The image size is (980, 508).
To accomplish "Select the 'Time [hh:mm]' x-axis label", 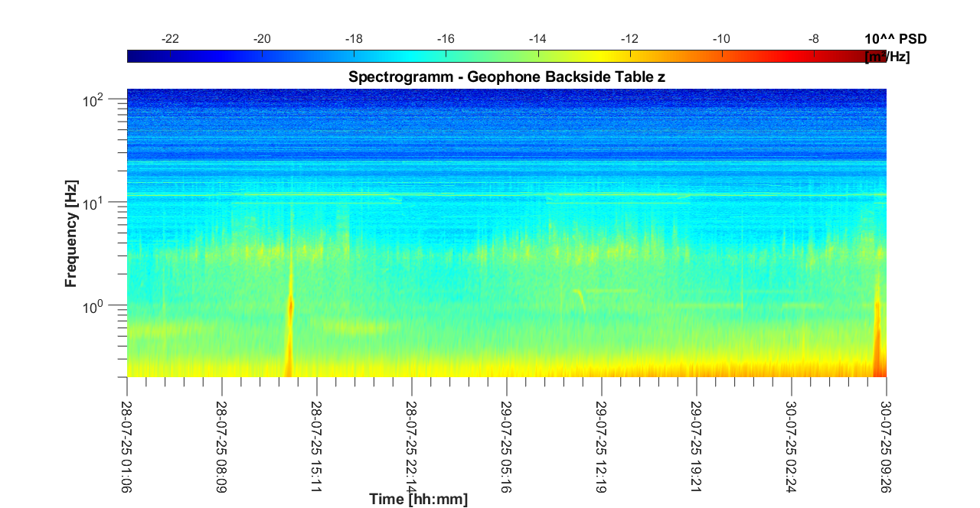I will [418, 500].
